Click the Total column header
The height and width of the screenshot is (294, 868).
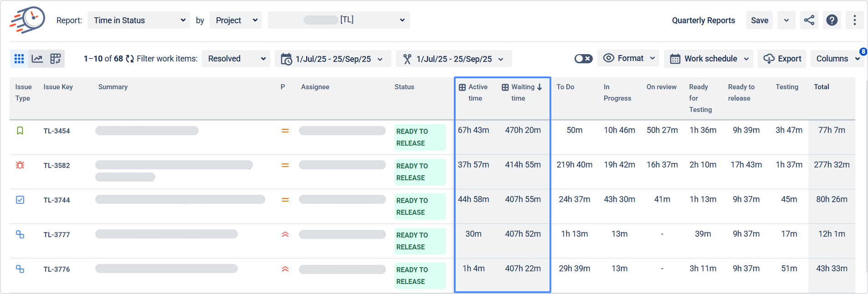point(822,87)
